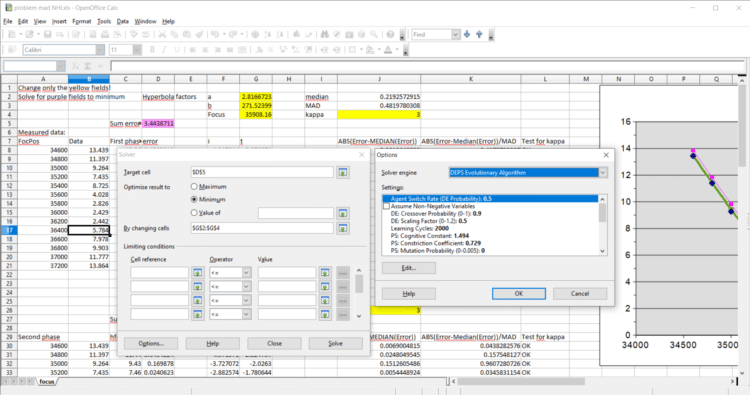
Task: Click the Copy icon
Action: [175, 34]
